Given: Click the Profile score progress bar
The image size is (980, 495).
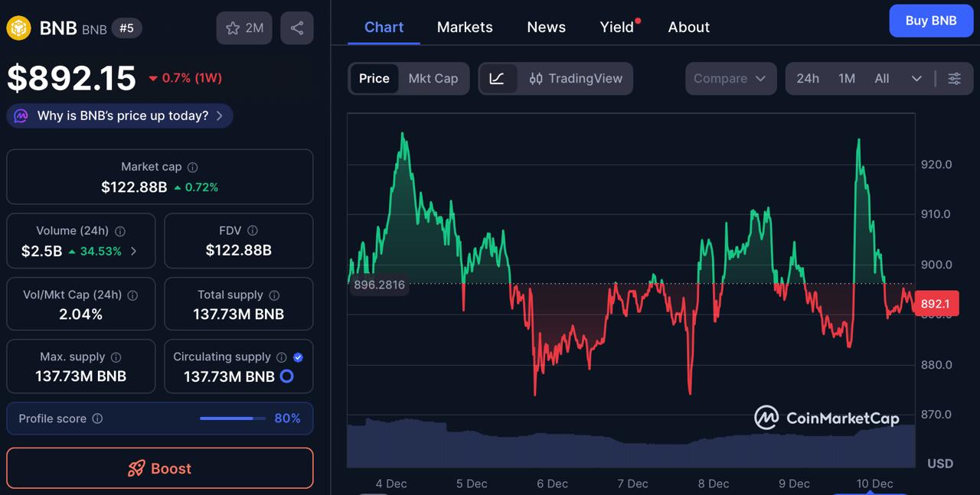Looking at the screenshot, I should tap(231, 418).
